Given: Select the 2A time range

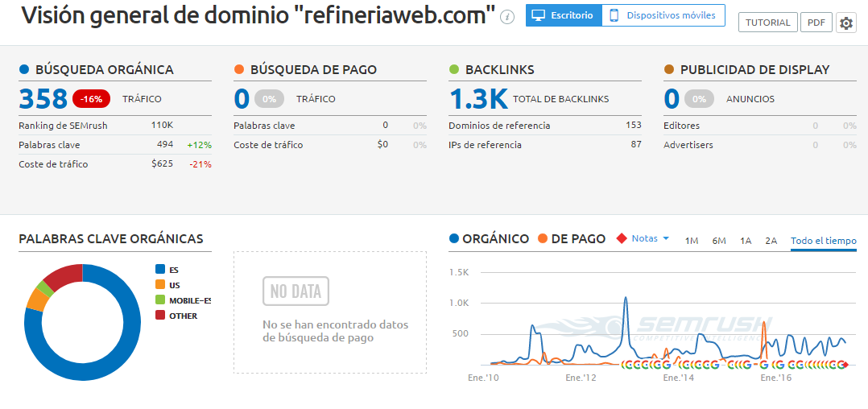Looking at the screenshot, I should [771, 241].
